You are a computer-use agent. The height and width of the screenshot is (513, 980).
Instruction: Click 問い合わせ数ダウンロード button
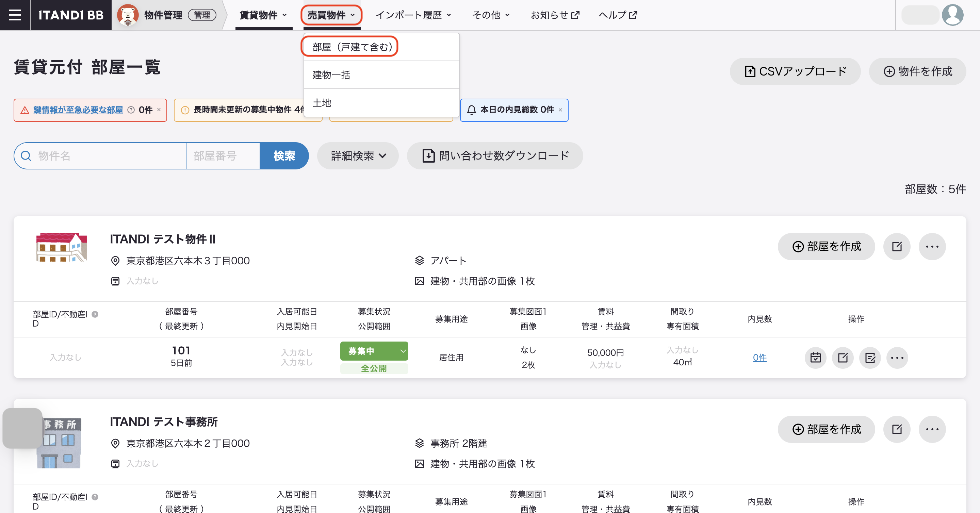(494, 155)
